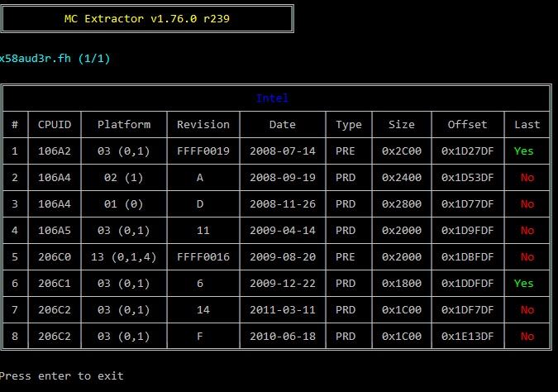This screenshot has height=392, width=558.
Task: Select offset 0x1E13DF
Action: click(x=467, y=336)
